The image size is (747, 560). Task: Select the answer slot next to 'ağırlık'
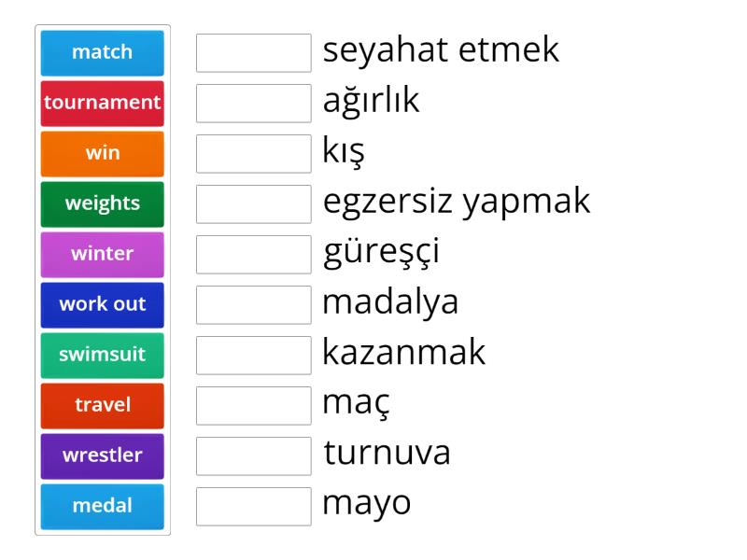click(x=254, y=104)
